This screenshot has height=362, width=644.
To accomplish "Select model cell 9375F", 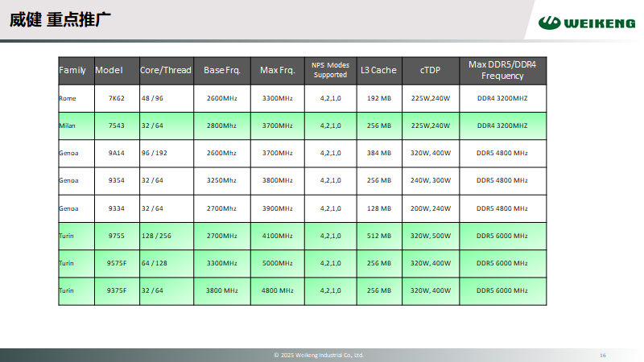I will coord(117,291).
